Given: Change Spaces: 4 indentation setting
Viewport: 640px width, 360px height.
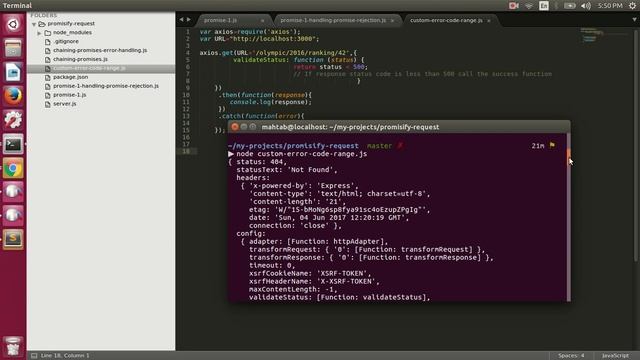Looking at the screenshot, I should (x=571, y=356).
